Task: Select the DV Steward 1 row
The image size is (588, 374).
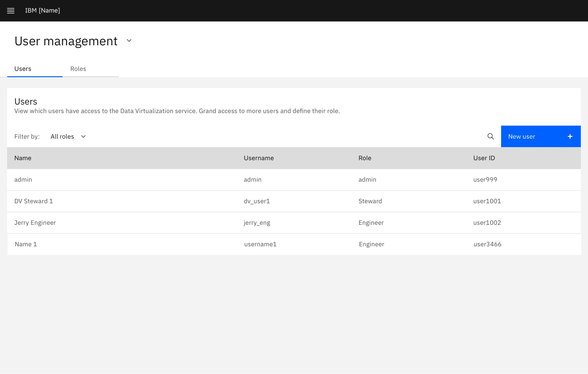Action: [34, 201]
